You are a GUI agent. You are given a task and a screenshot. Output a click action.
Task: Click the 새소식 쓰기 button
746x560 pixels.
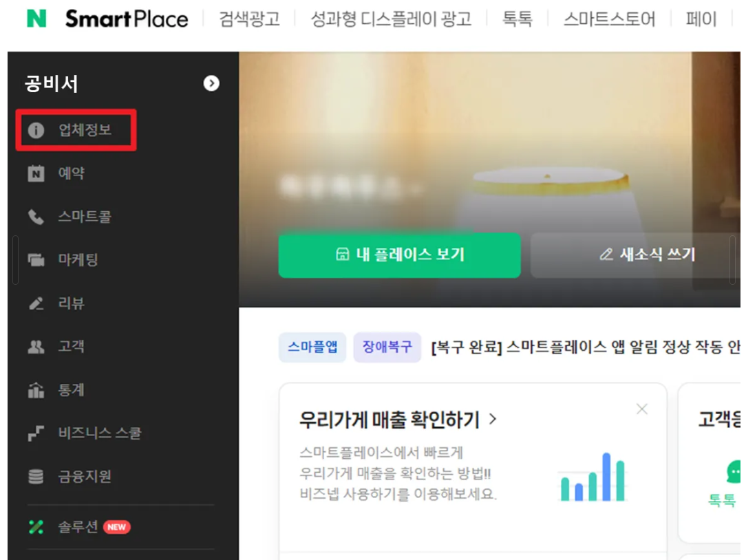pyautogui.click(x=635, y=255)
